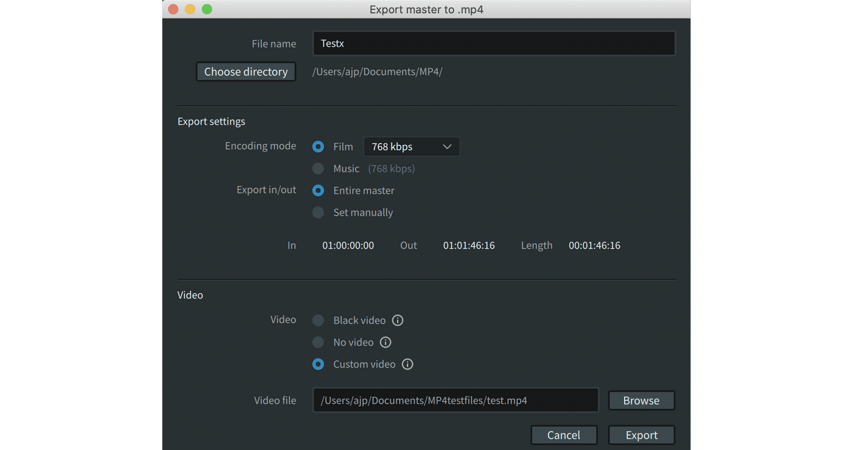
Task: Select No video radio button
Action: [x=318, y=342]
